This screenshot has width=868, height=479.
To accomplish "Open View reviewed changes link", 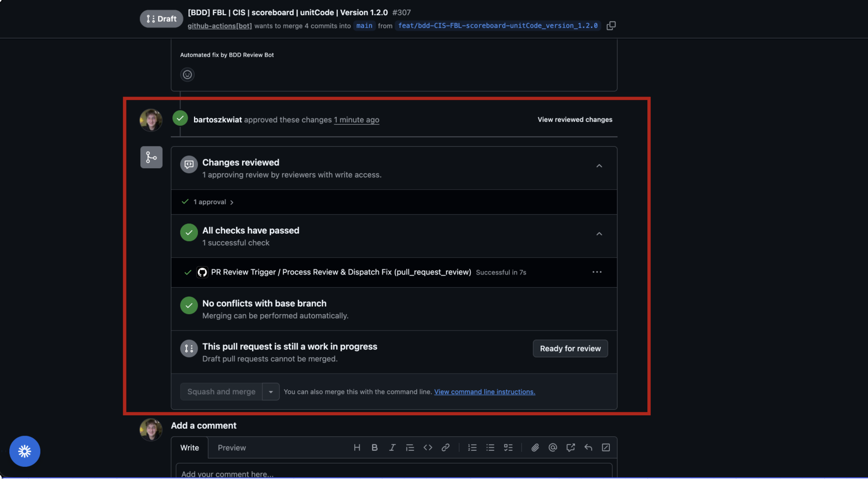I will 575,120.
